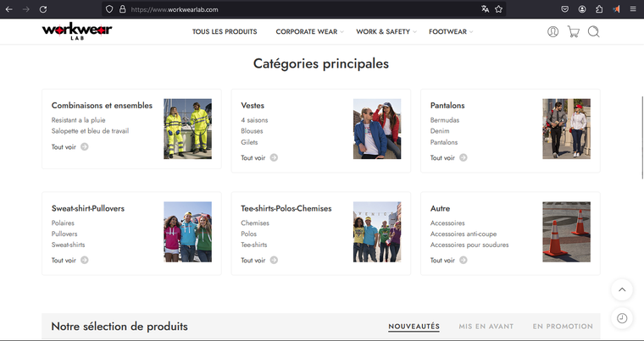This screenshot has width=644, height=341.
Task: Open the 4 saisons link
Action: [254, 120]
